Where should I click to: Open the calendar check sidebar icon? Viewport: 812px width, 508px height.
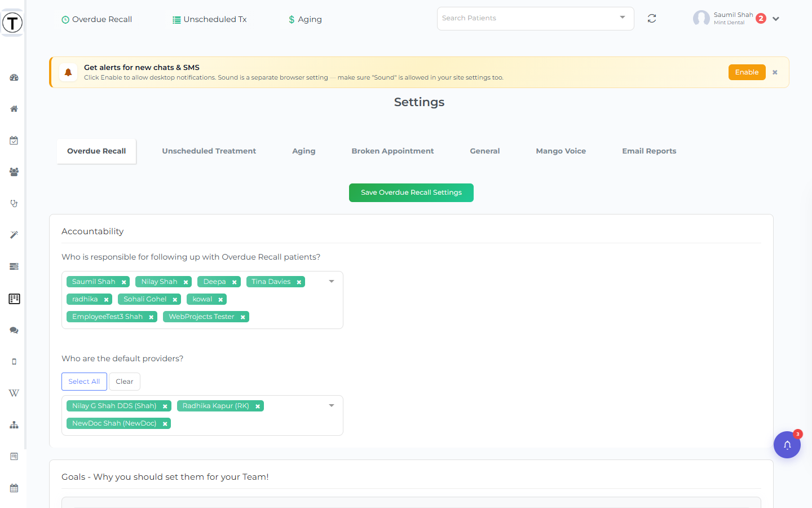pyautogui.click(x=14, y=141)
